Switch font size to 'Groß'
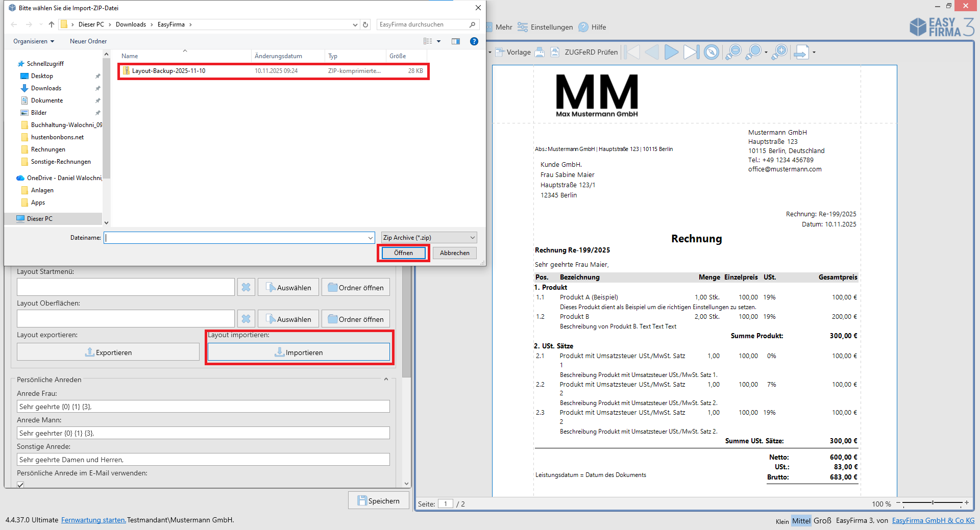Viewport: 980px width, 530px height. tap(822, 521)
